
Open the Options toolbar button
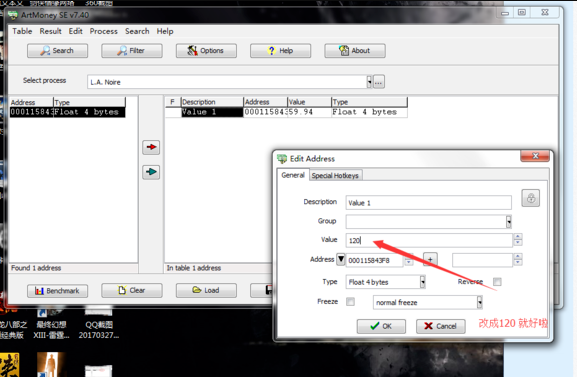coord(206,51)
